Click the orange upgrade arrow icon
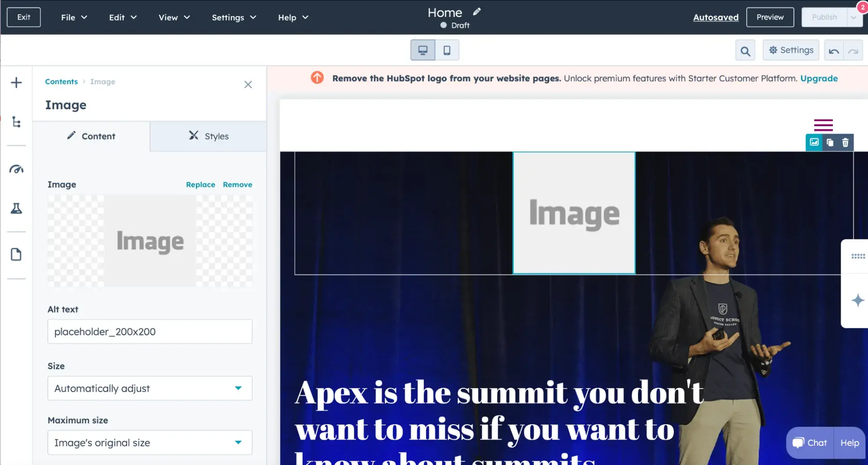Screen dimensions: 868x465 pos(317,78)
